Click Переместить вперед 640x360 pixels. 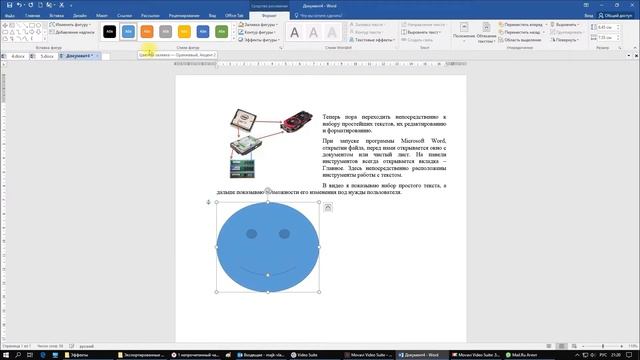pos(522,24)
